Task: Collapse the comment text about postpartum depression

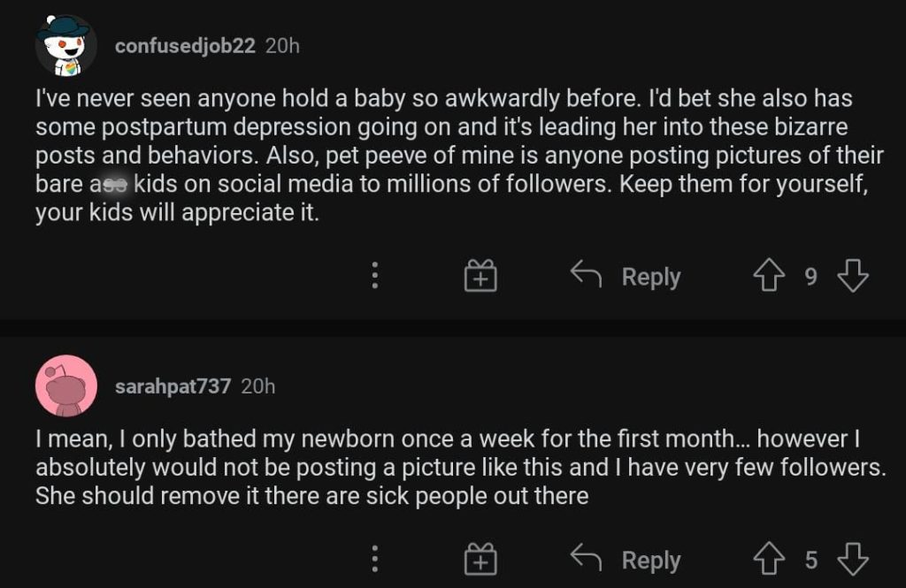Action: click(442, 155)
